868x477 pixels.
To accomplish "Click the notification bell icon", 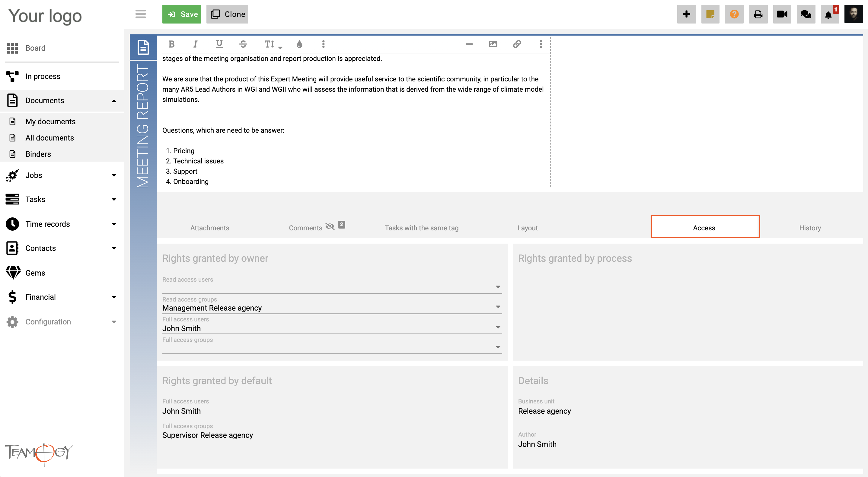I will coord(829,13).
